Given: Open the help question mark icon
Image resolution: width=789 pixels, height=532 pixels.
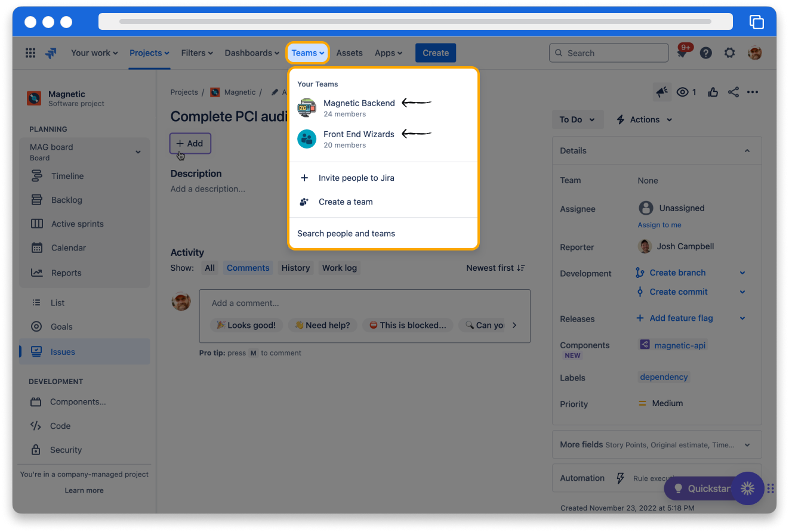Looking at the screenshot, I should coord(706,53).
